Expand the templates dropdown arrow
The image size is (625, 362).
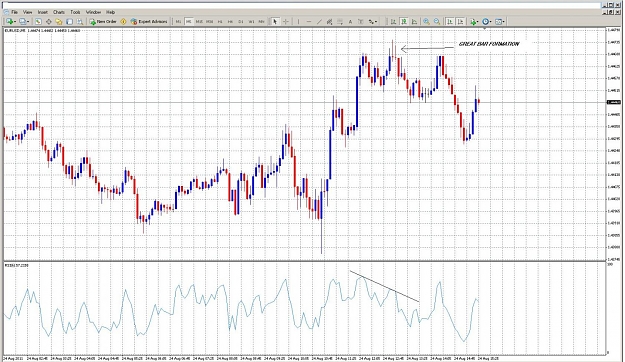(504, 22)
